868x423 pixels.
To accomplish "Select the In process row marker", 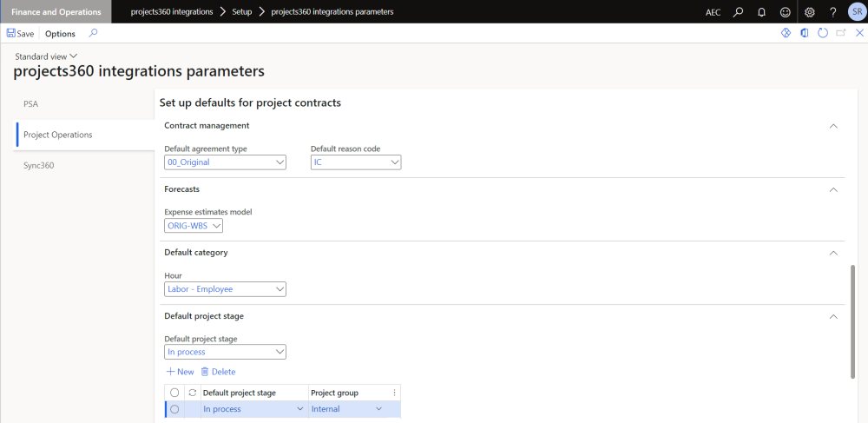I will point(174,409).
